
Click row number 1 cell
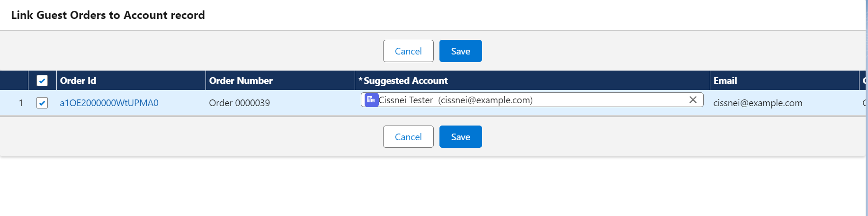[21, 103]
